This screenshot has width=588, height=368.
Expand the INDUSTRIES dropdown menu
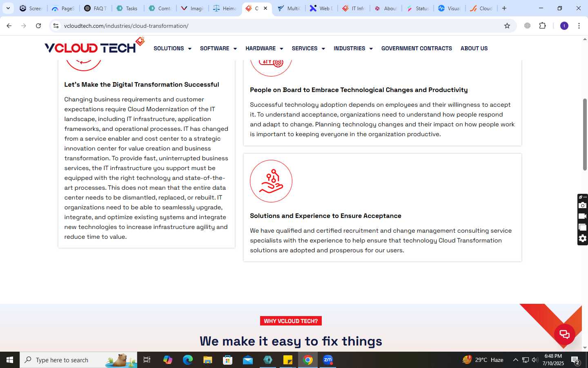pos(353,48)
